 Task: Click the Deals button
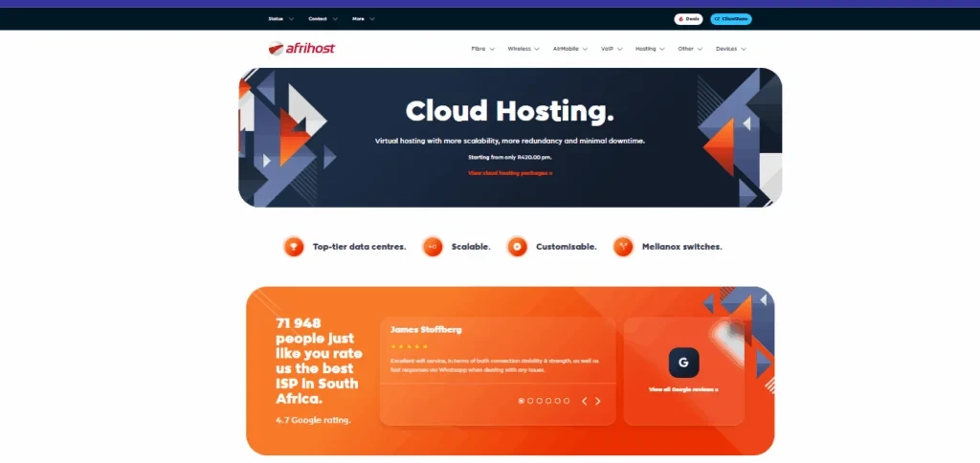[x=688, y=19]
